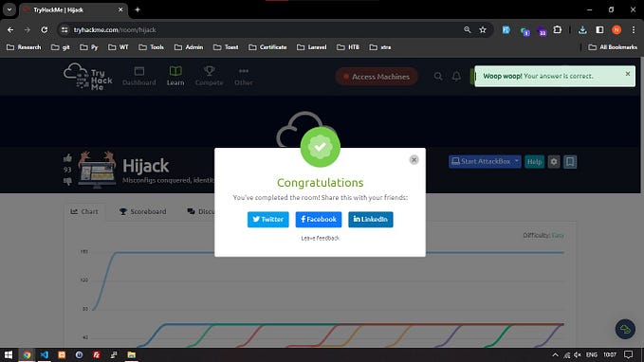
Task: Open the Windows Start menu
Action: pos(9,354)
